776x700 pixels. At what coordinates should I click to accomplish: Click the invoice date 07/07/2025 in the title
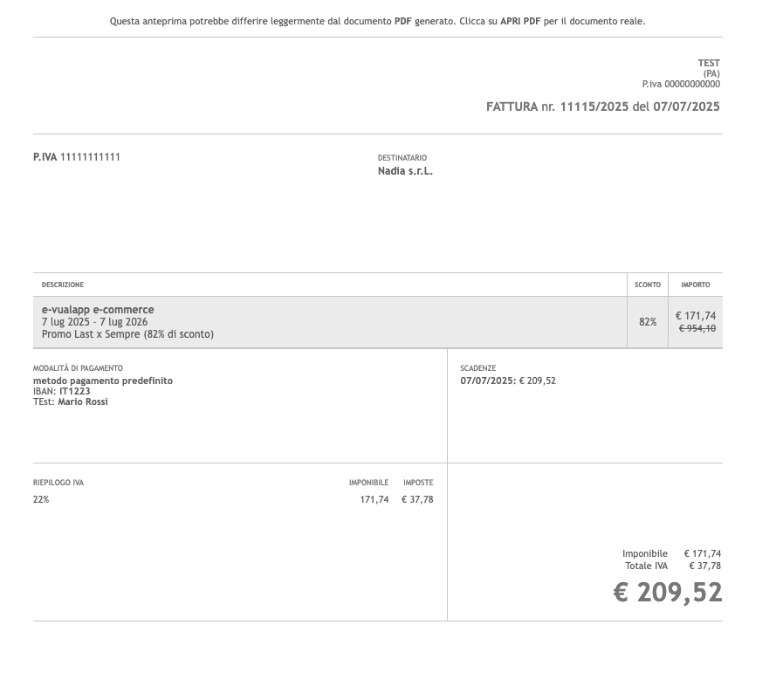pos(686,106)
